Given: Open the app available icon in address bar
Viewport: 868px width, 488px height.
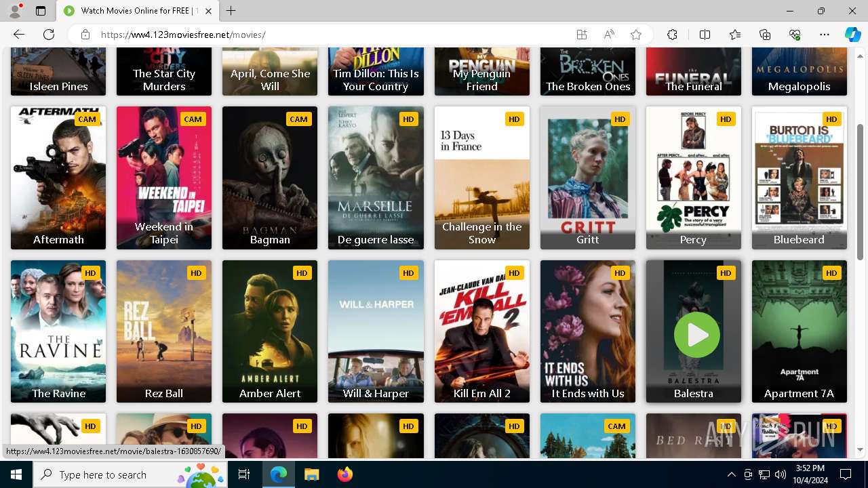Looking at the screenshot, I should (582, 35).
